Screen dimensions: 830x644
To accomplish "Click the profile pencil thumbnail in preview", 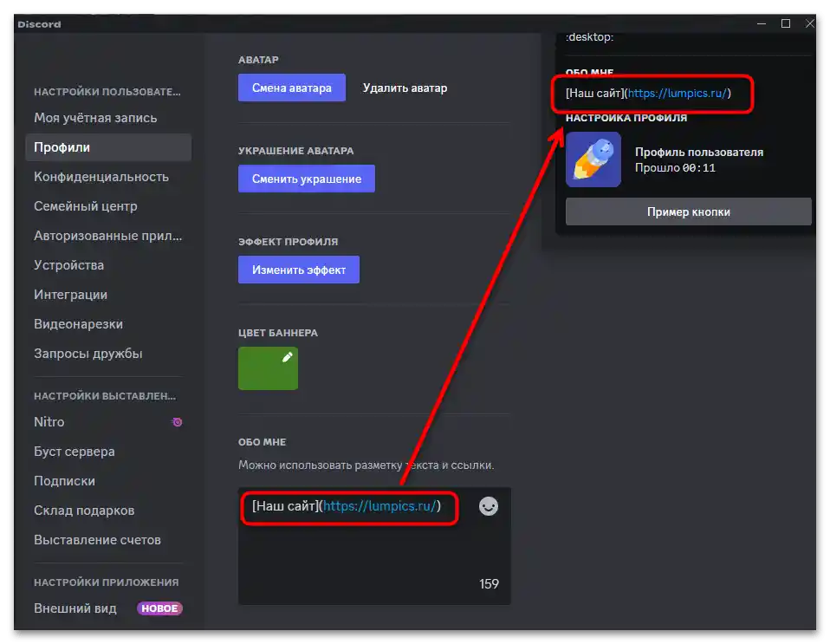I will pos(593,159).
